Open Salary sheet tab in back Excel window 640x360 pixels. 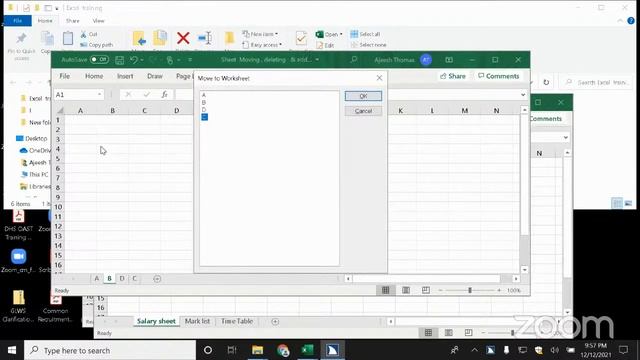pos(156,322)
